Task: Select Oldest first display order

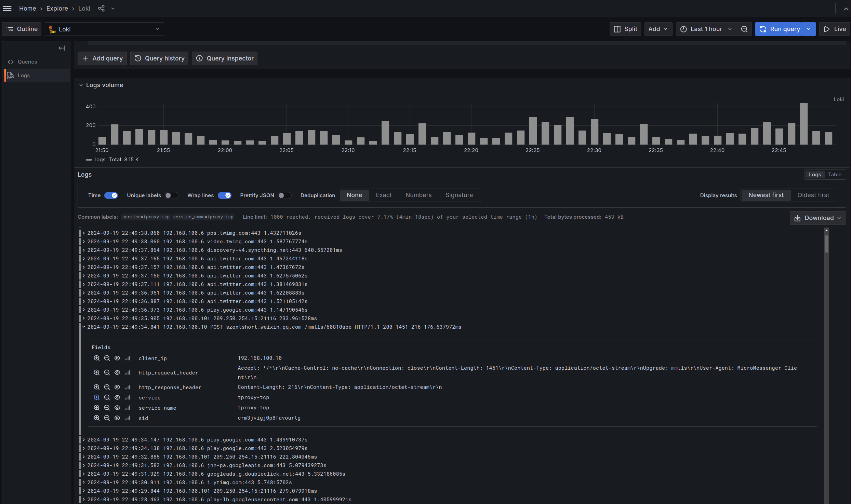Action: 813,195
